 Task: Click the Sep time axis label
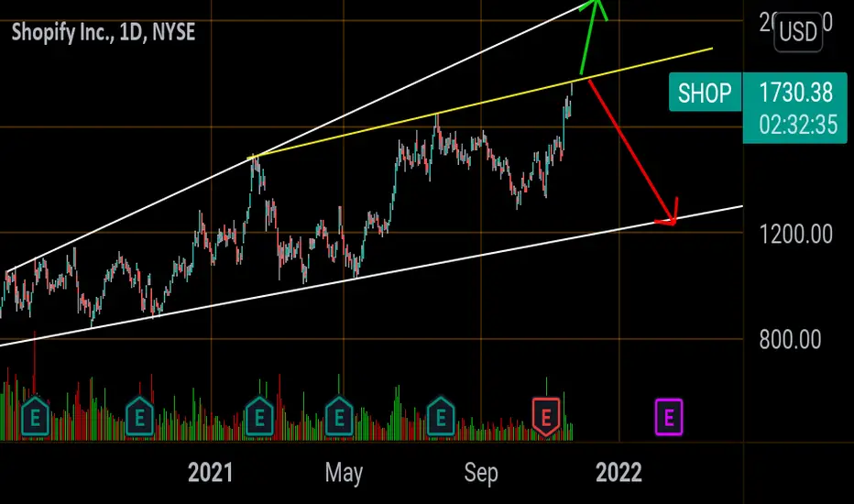481,473
